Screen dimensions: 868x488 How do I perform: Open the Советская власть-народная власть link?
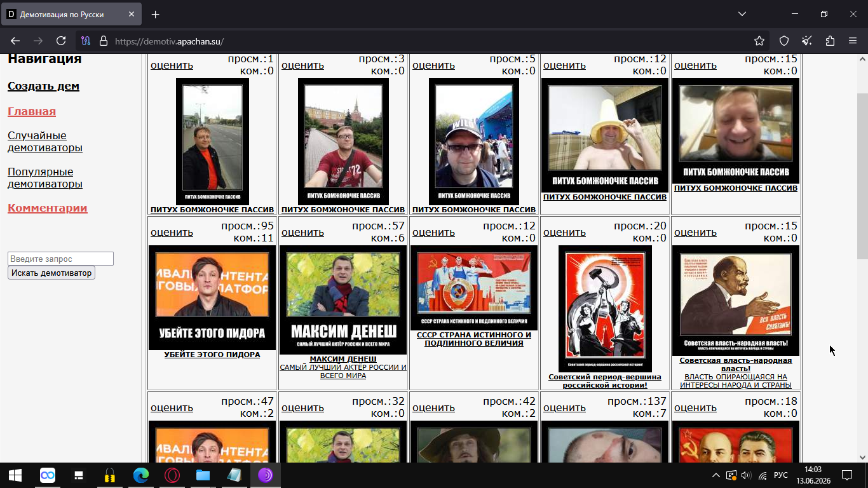736,364
